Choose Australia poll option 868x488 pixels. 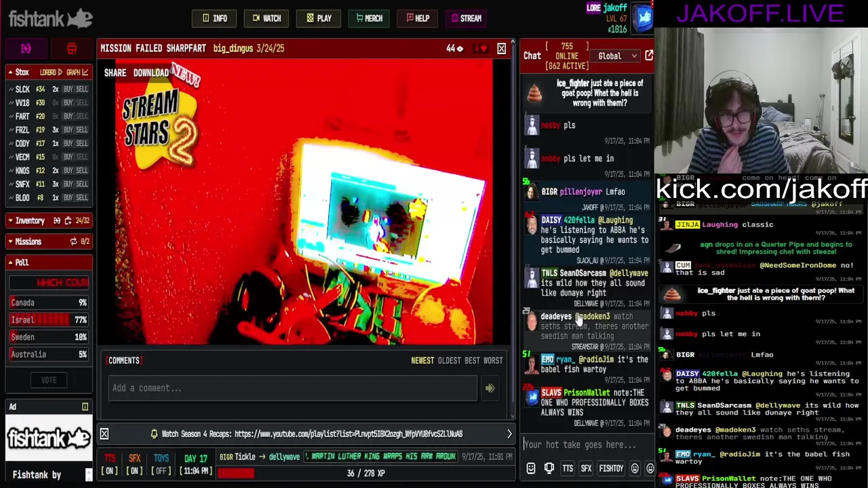click(49, 354)
